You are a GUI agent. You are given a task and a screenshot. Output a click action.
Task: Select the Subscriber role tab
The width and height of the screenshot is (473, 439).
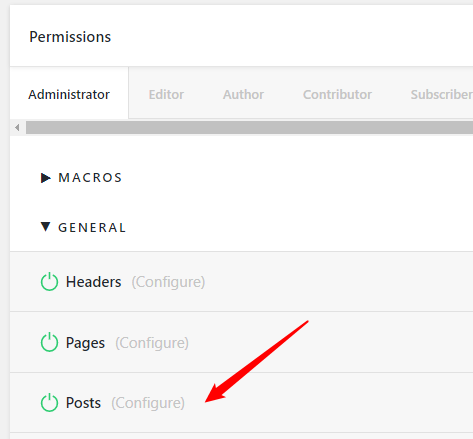442,94
